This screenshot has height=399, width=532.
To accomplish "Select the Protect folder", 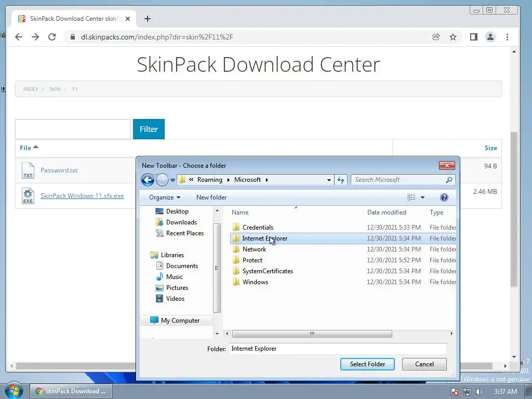I will point(252,260).
